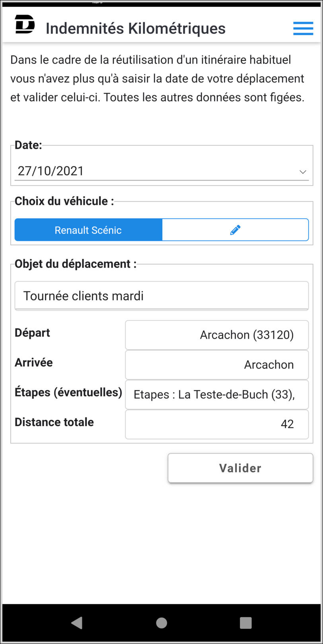
Task: Tap the Android recent apps square icon
Action: [246, 623]
